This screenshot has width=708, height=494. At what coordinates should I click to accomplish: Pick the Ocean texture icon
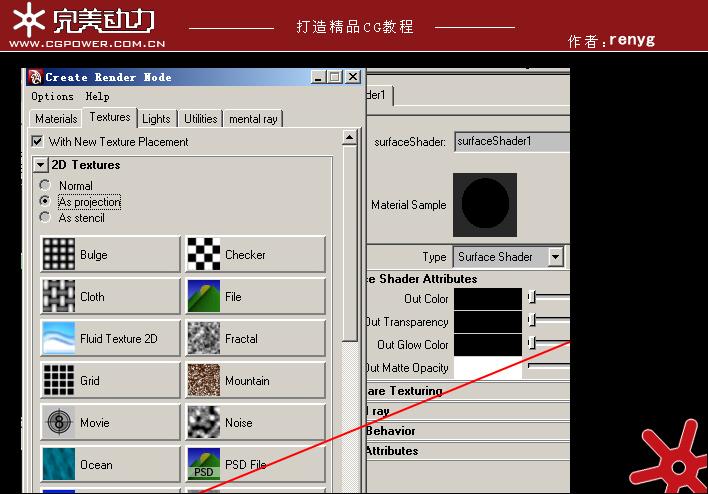click(59, 464)
